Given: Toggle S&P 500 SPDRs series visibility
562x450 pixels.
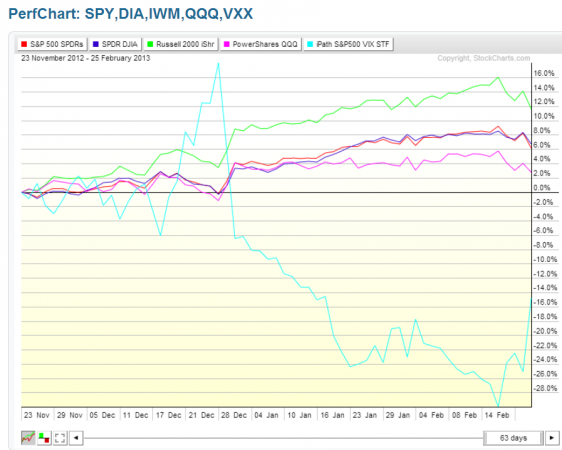Looking at the screenshot, I should point(52,44).
